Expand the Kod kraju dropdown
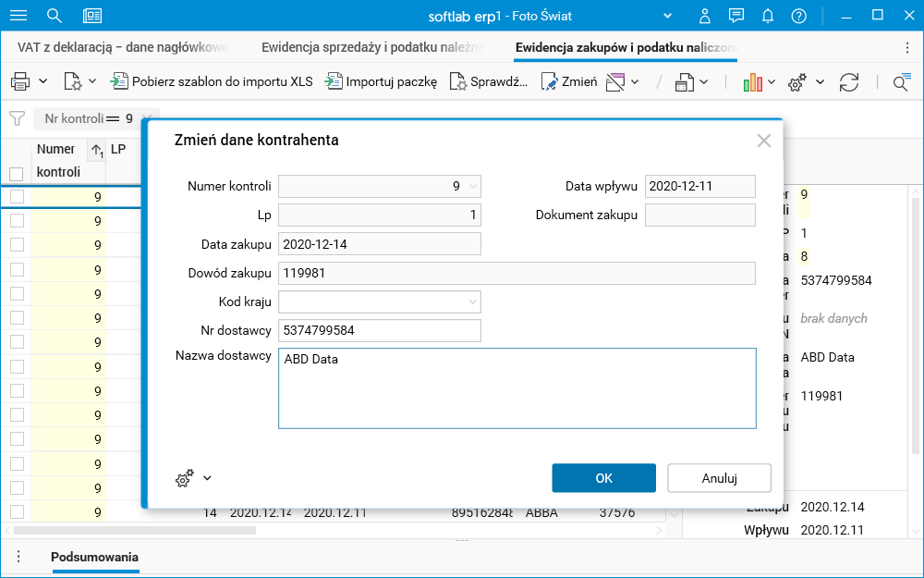The width and height of the screenshot is (924, 578). click(x=473, y=301)
